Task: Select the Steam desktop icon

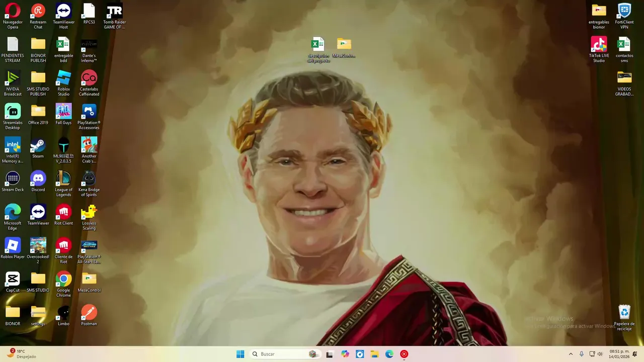Action: click(x=38, y=148)
